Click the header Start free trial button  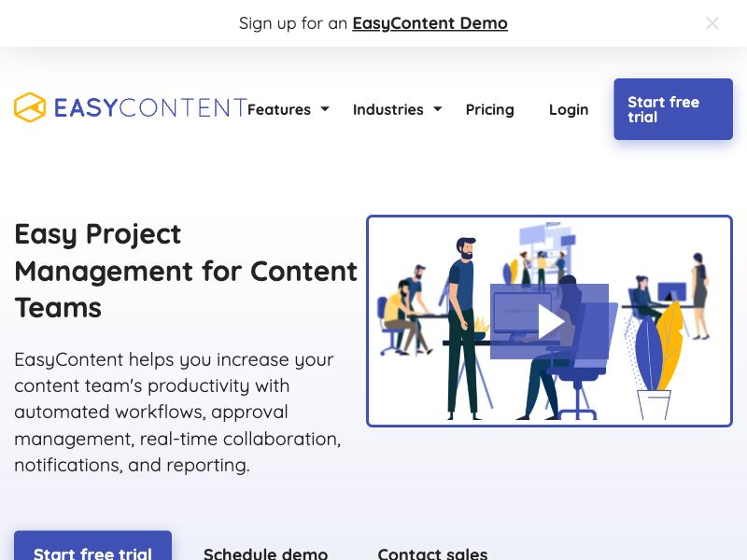pyautogui.click(x=673, y=109)
